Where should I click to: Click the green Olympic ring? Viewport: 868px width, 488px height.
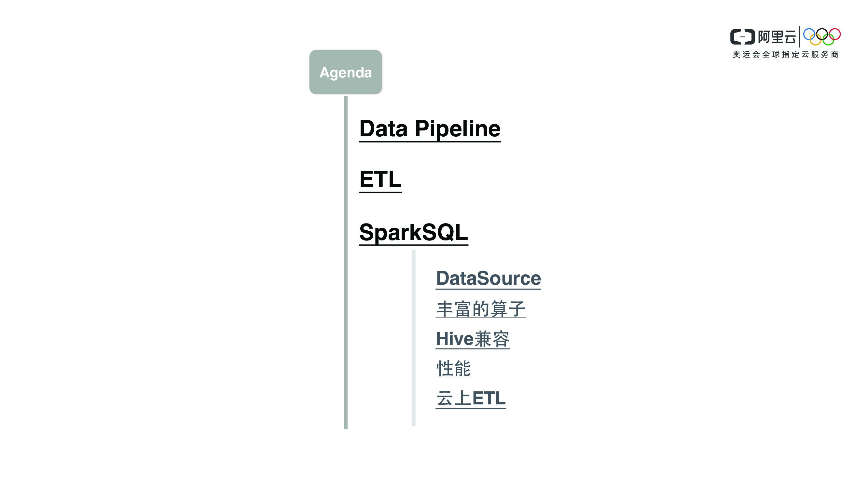pyautogui.click(x=829, y=40)
